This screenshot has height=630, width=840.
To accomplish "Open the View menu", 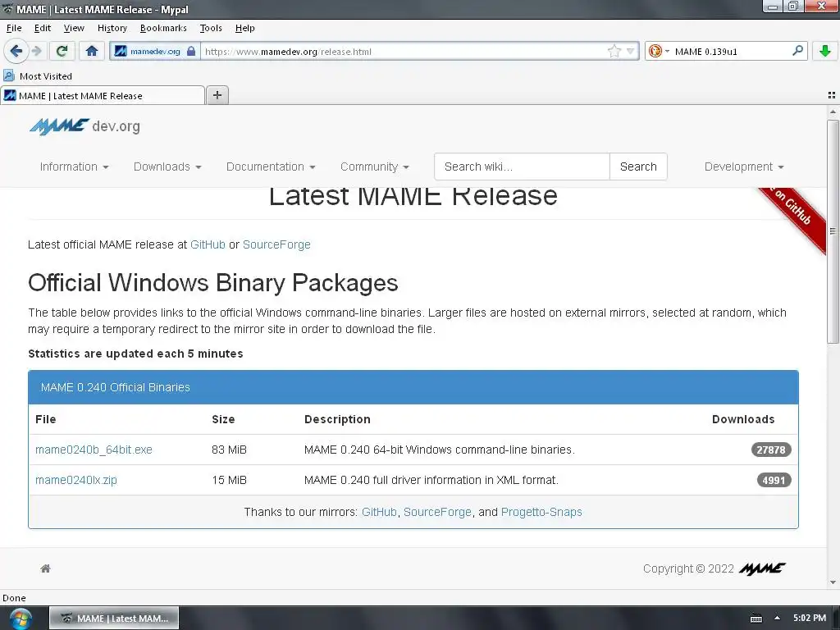I will click(x=74, y=28).
